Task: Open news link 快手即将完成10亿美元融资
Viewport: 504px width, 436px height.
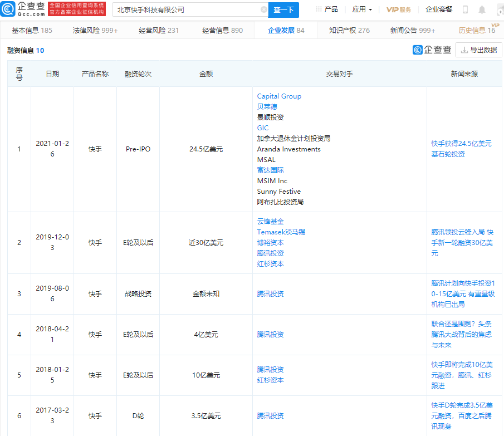Action: tap(462, 375)
